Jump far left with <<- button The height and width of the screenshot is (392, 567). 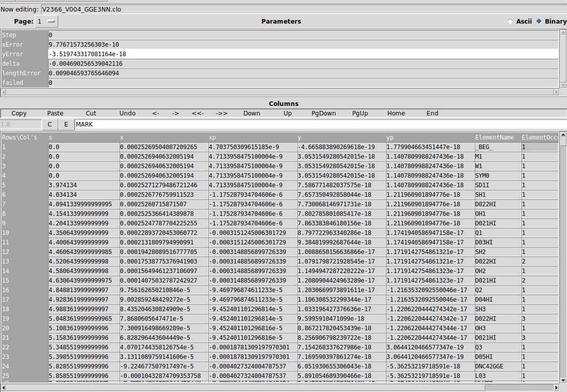pyautogui.click(x=198, y=113)
